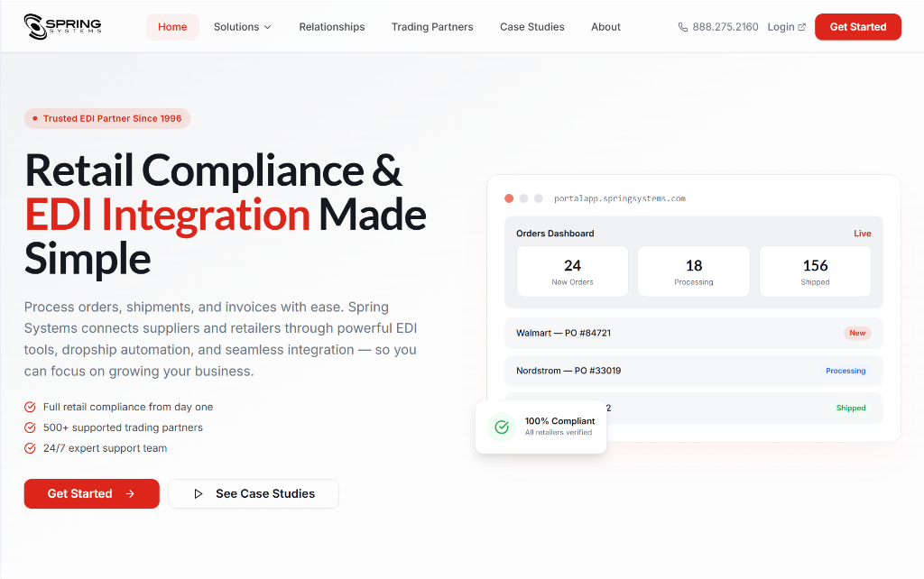Click the 100% Compliant text

pos(559,421)
